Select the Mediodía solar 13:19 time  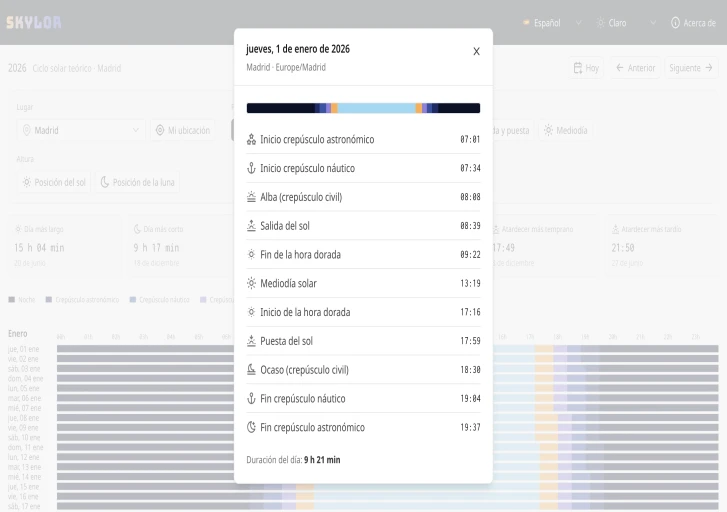(470, 283)
